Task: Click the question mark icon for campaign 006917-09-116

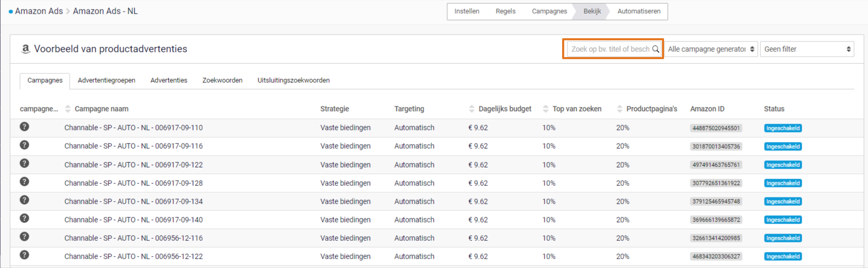Action: click(x=25, y=145)
